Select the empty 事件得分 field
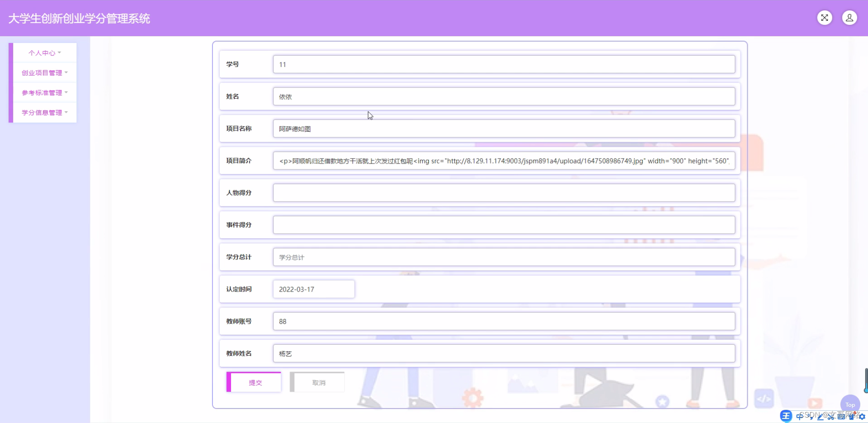 [x=504, y=225]
